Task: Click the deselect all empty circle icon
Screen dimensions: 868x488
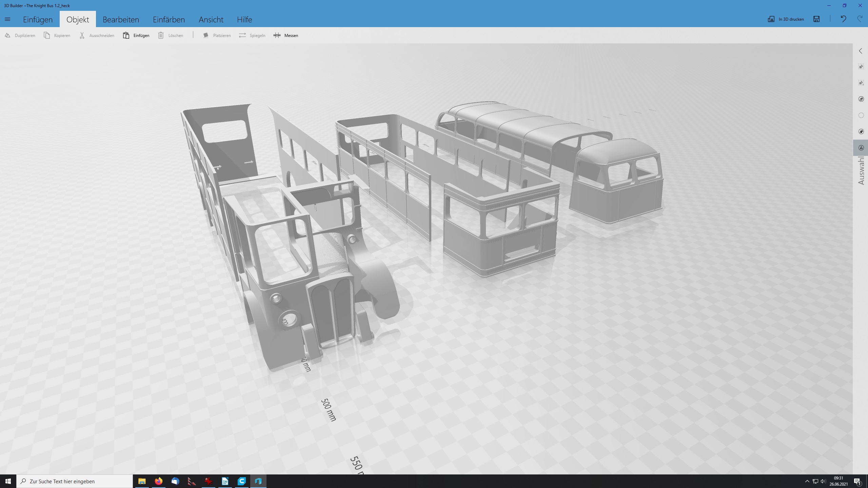Action: [x=861, y=115]
